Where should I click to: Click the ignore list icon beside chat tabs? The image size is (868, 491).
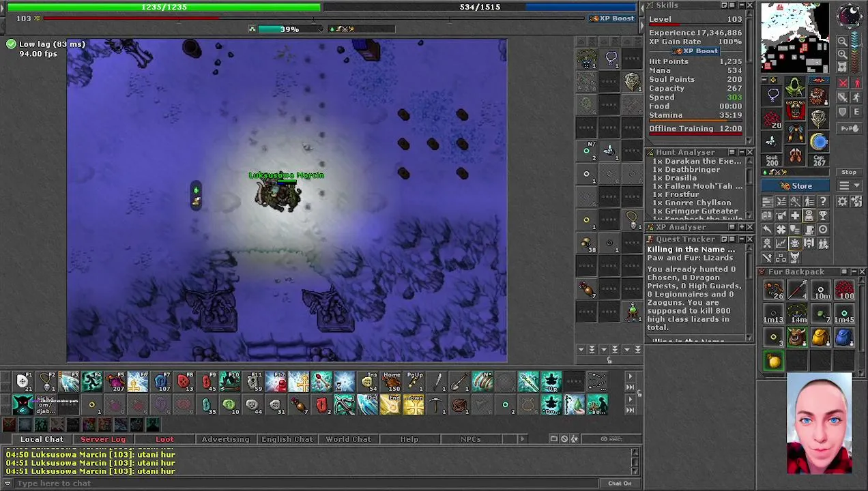click(564, 438)
